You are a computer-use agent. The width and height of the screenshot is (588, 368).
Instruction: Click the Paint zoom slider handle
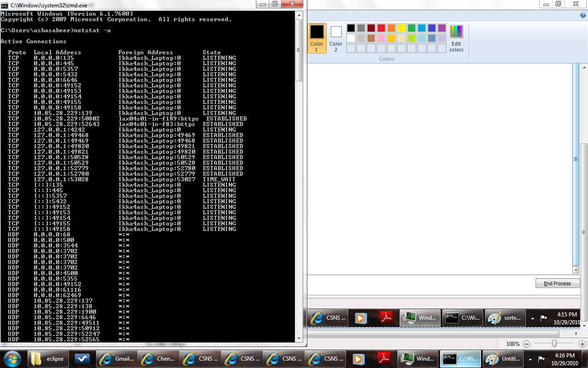(x=554, y=344)
